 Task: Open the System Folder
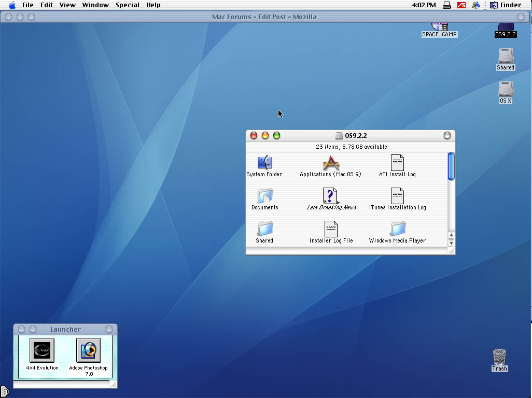coord(264,162)
